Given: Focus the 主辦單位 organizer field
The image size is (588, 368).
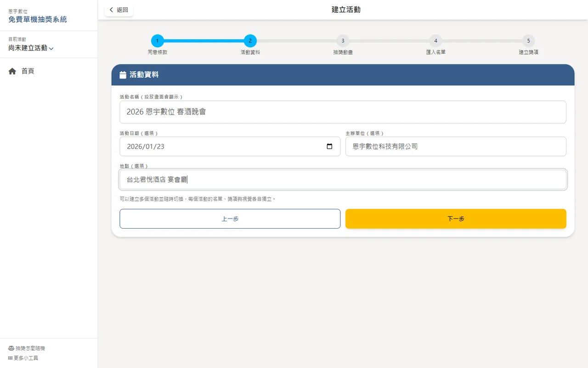Looking at the screenshot, I should coord(456,146).
